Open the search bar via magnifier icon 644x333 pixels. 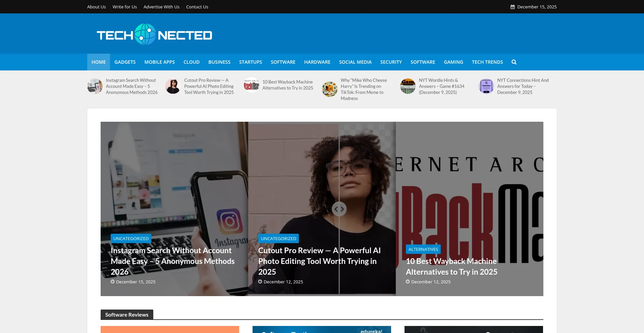pos(514,62)
